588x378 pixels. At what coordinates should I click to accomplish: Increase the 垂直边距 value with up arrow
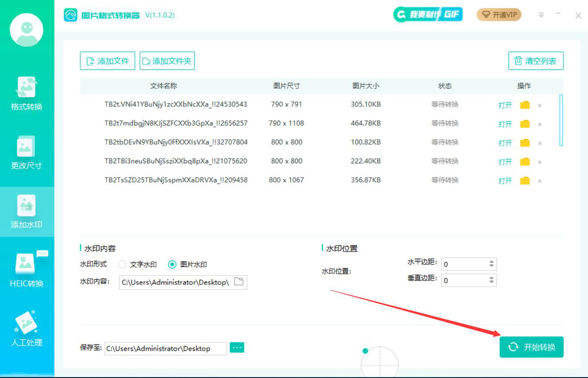tap(491, 278)
